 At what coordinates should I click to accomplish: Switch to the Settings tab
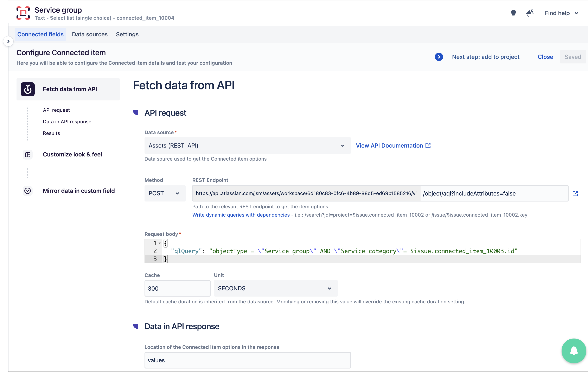click(x=127, y=35)
